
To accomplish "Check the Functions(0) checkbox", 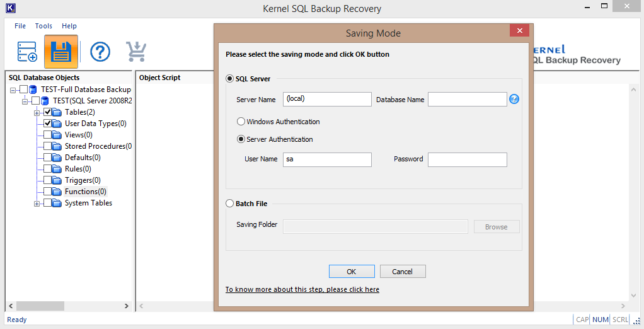I will 48,192.
